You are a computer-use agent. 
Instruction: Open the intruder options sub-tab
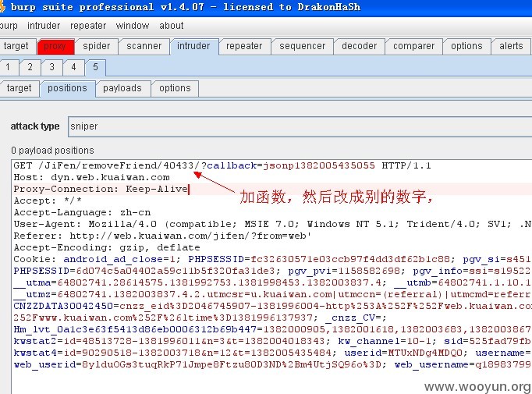[175, 88]
